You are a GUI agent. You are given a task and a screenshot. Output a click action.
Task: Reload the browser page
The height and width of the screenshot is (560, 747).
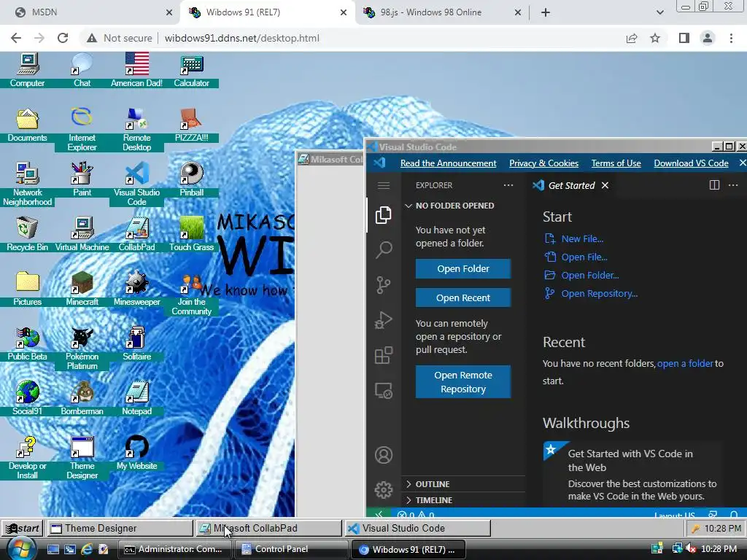pos(63,38)
